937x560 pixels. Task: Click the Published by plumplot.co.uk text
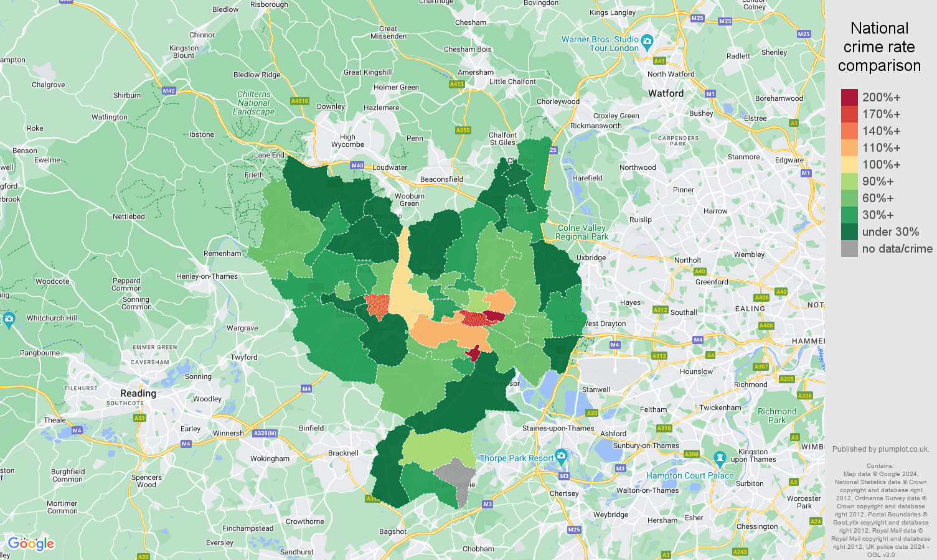click(880, 449)
